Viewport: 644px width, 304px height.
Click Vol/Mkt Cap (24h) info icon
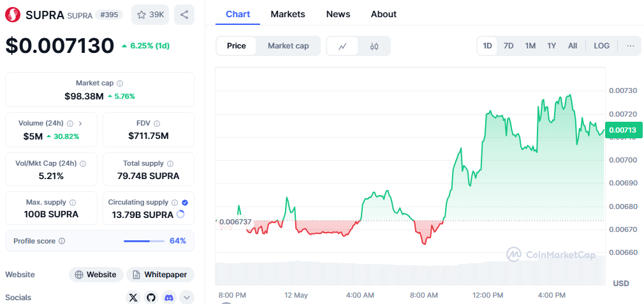83,163
